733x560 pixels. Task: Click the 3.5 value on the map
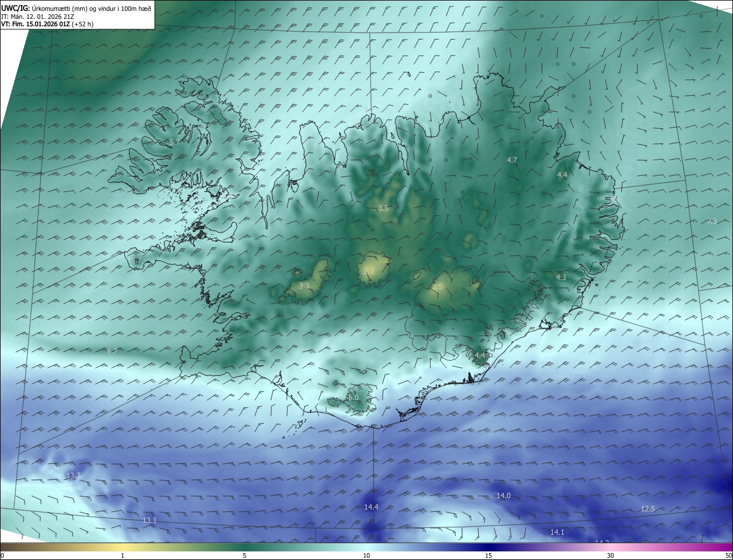pos(383,208)
